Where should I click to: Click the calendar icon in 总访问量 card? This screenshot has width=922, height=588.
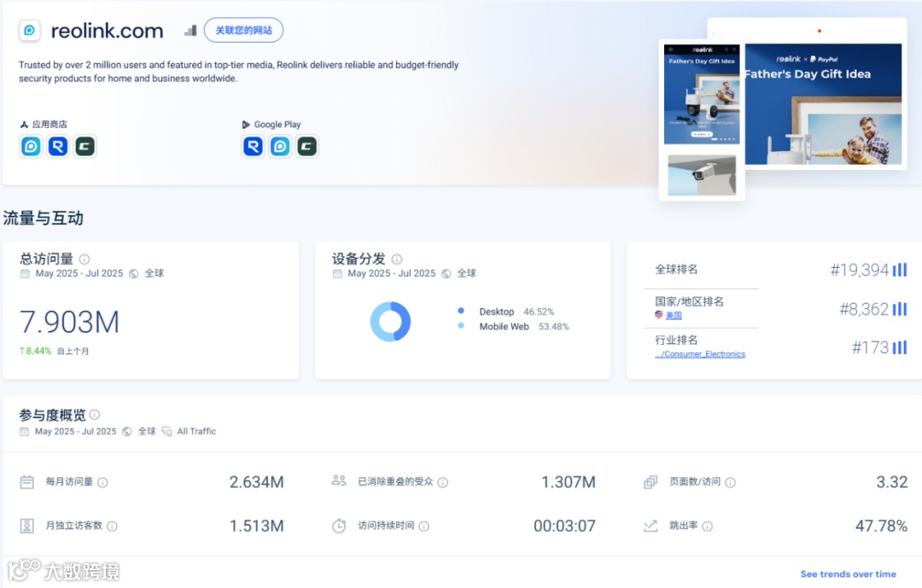(25, 273)
